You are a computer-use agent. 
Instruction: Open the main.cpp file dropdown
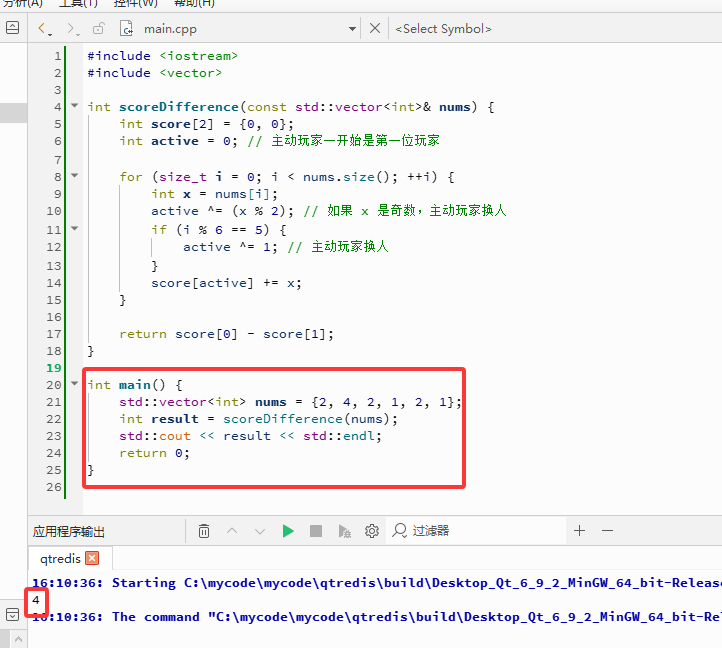352,29
